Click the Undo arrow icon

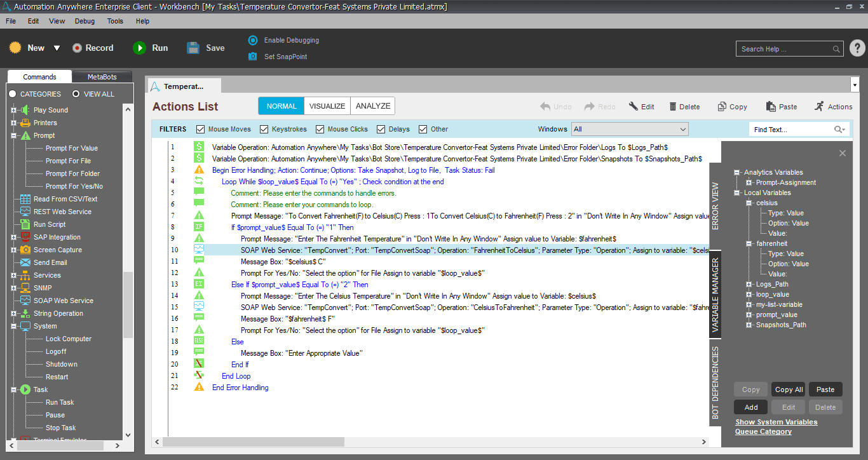tap(545, 107)
